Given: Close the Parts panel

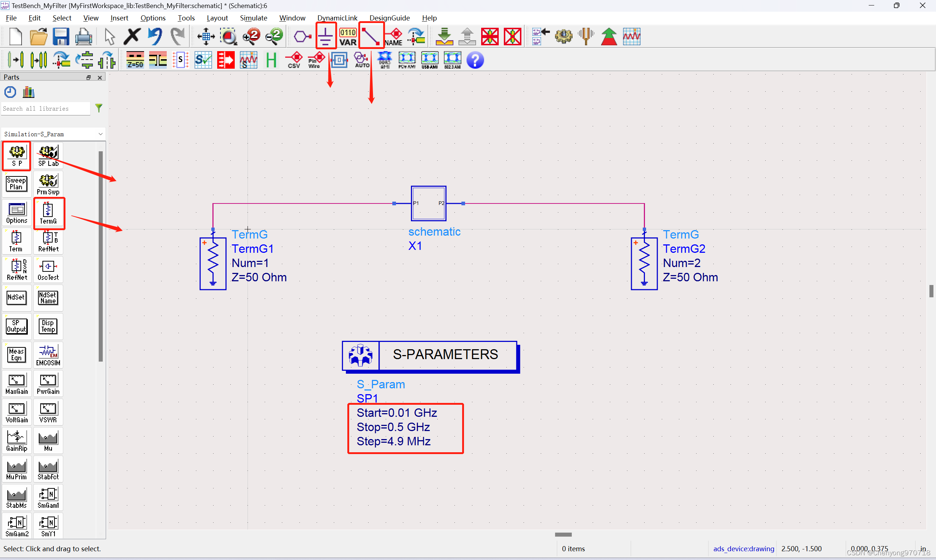Looking at the screenshot, I should click(100, 77).
